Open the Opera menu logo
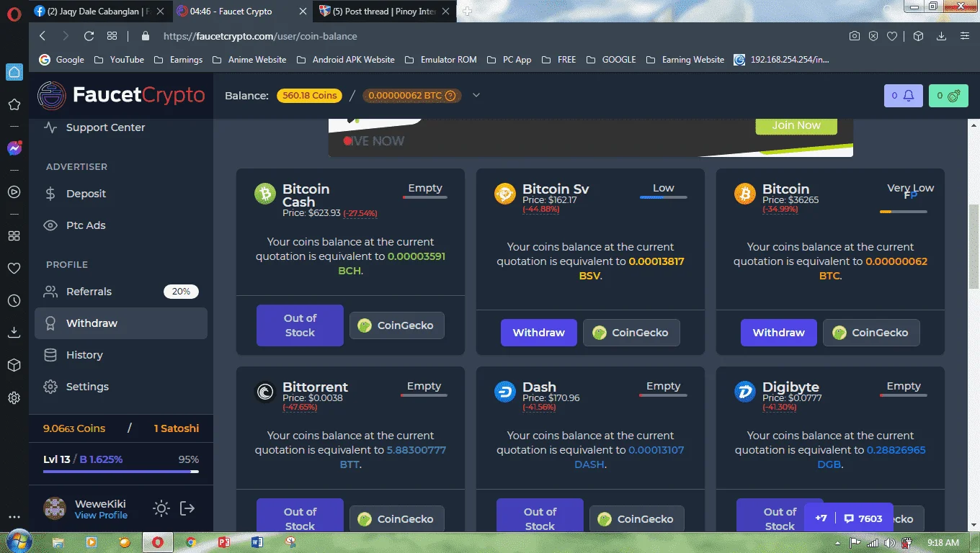980x553 pixels. coord(13,12)
